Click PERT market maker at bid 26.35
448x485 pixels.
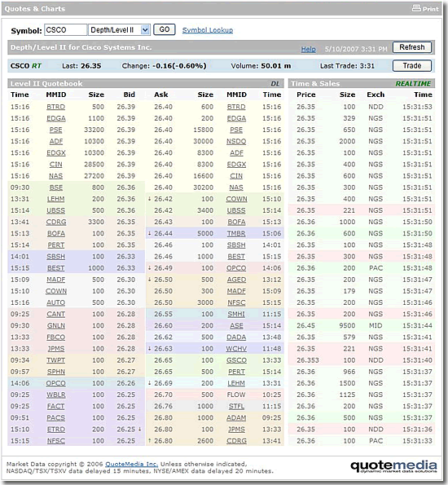tap(55, 245)
